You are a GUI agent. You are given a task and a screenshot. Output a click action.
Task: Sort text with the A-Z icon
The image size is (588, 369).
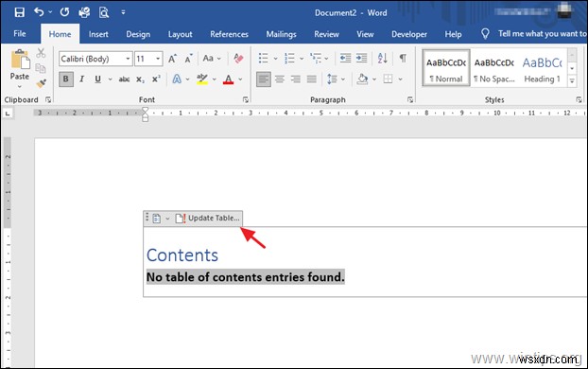tap(382, 58)
